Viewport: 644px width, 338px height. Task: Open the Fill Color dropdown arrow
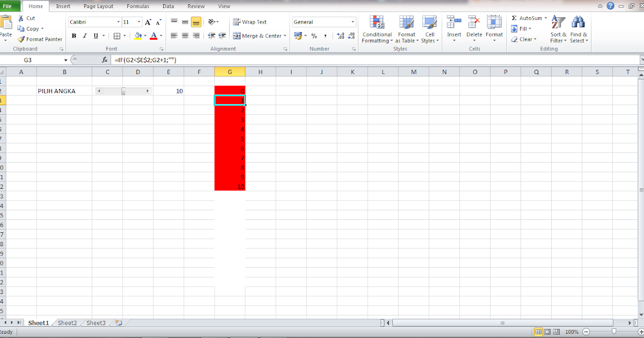pos(144,36)
